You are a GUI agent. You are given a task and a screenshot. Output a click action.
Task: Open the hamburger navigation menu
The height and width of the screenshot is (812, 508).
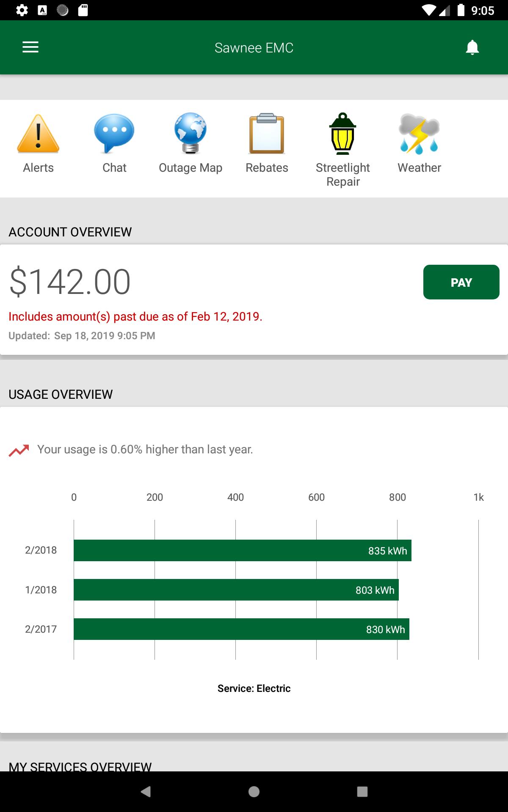coord(30,47)
